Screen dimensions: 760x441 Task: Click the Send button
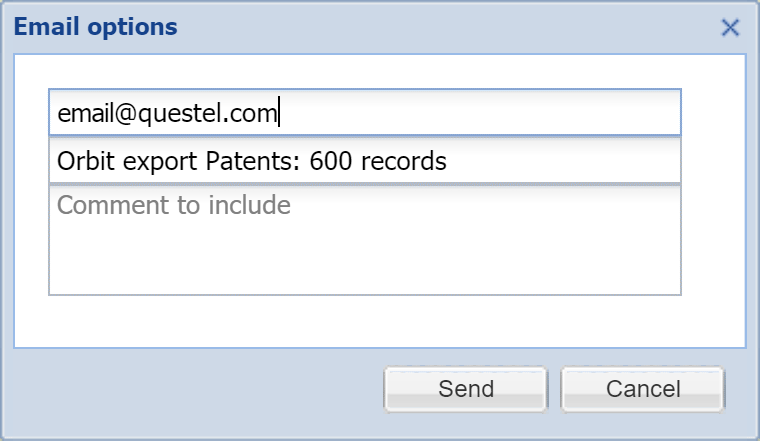465,389
